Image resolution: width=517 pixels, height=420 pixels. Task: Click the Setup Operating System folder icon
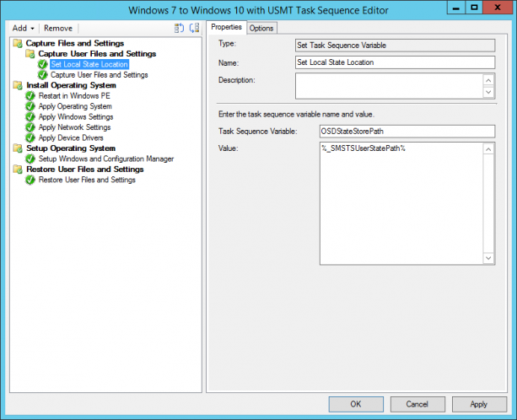pyautogui.click(x=18, y=148)
